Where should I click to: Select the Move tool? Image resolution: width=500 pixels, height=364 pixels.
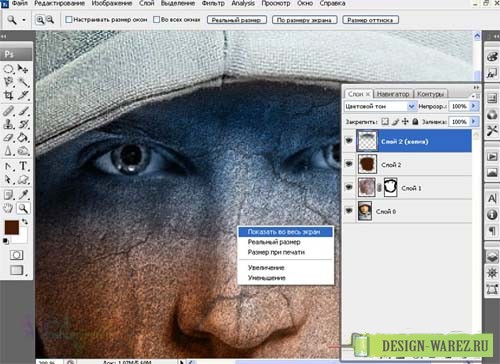point(23,69)
